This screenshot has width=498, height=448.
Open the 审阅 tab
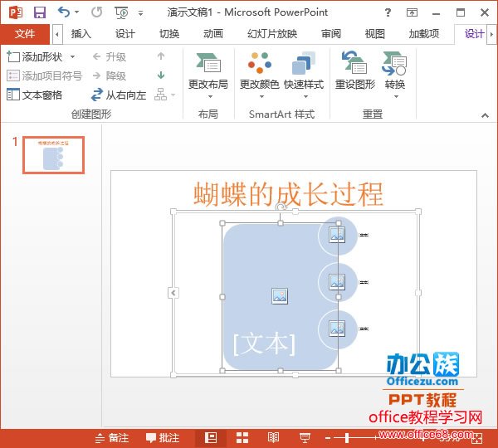point(331,34)
